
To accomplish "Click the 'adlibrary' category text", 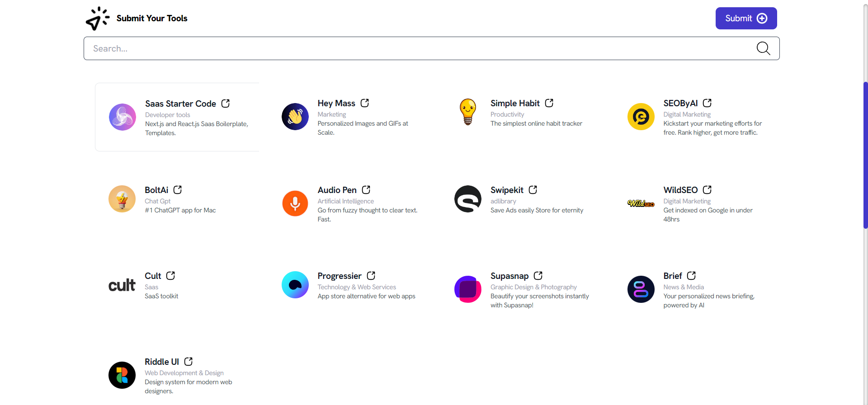I will 503,201.
